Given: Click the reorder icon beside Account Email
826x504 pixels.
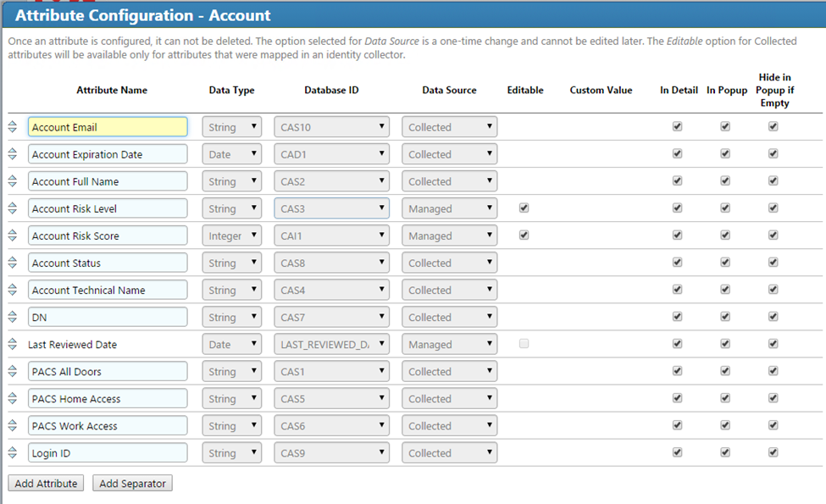Looking at the screenshot, I should pyautogui.click(x=13, y=126).
